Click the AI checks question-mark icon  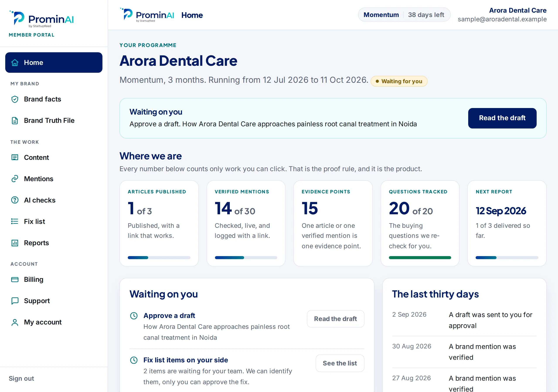coord(15,200)
